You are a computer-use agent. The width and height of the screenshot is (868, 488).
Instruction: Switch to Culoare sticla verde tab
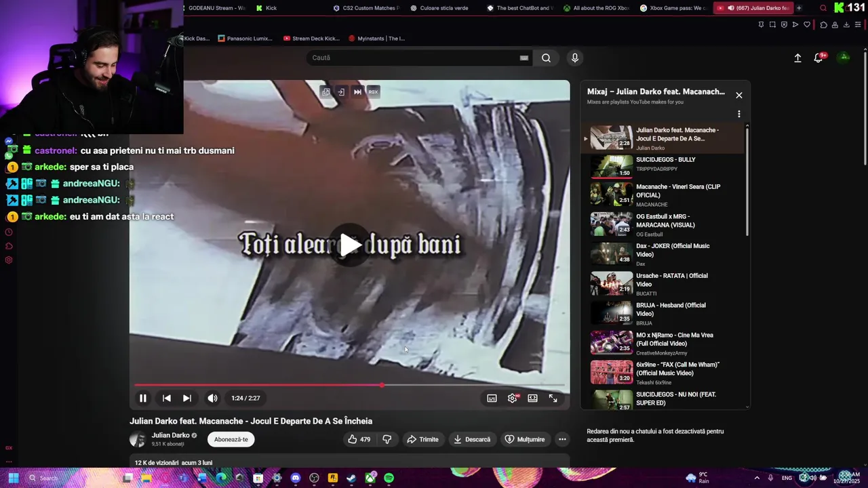click(443, 8)
